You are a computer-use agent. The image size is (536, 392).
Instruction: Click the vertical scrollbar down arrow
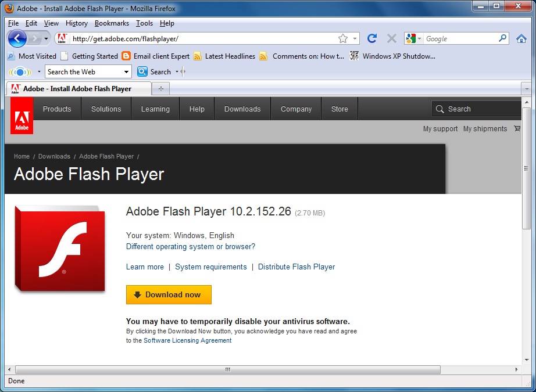pos(527,360)
